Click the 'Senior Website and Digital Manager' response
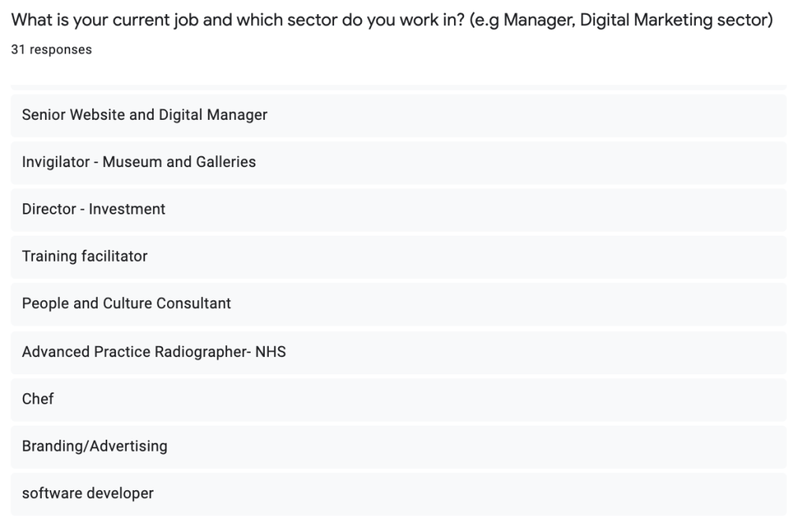807x532 pixels. pyautogui.click(x=145, y=115)
